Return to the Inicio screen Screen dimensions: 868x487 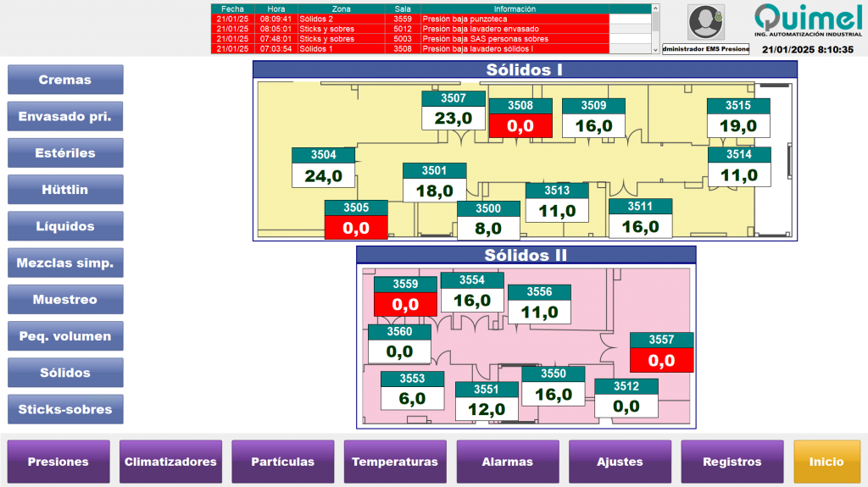[826, 462]
